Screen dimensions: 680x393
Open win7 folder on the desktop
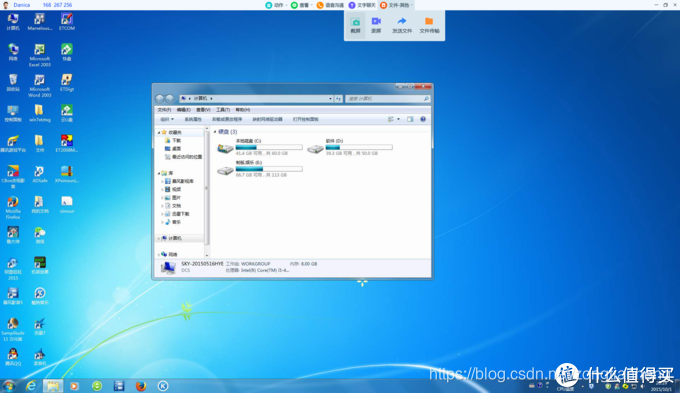click(x=40, y=113)
